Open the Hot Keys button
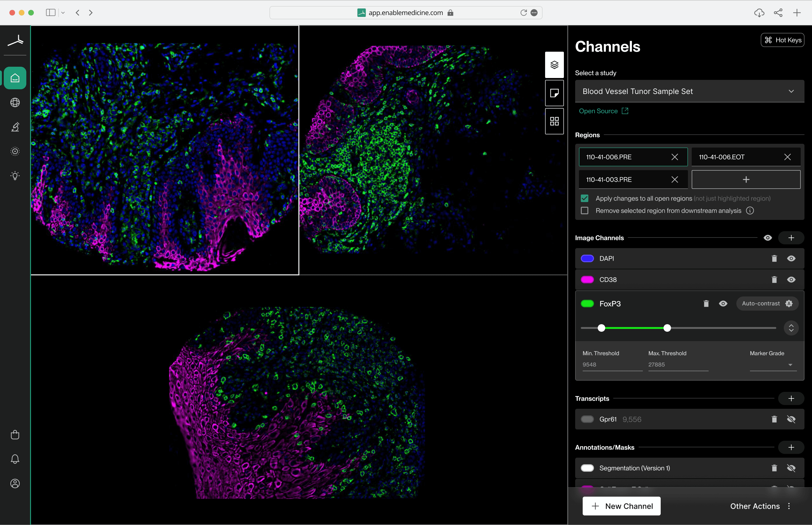Screen dimensions: 812x525 coord(782,40)
